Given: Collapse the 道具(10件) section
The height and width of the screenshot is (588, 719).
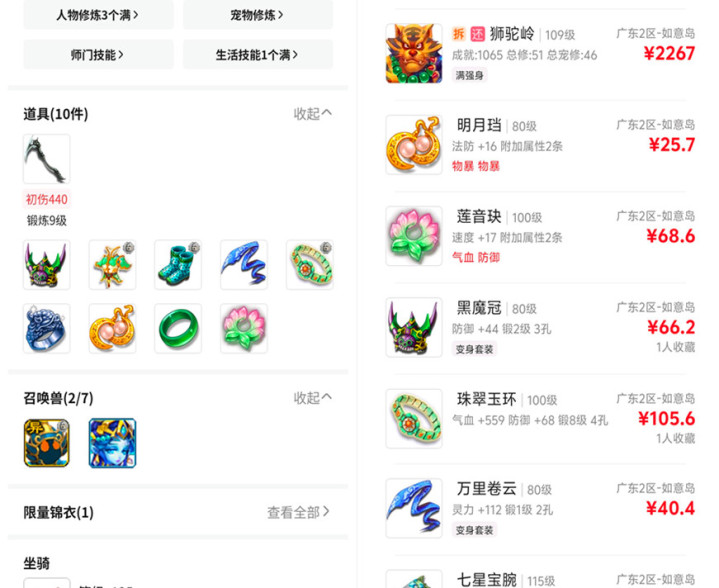Looking at the screenshot, I should pos(312,113).
